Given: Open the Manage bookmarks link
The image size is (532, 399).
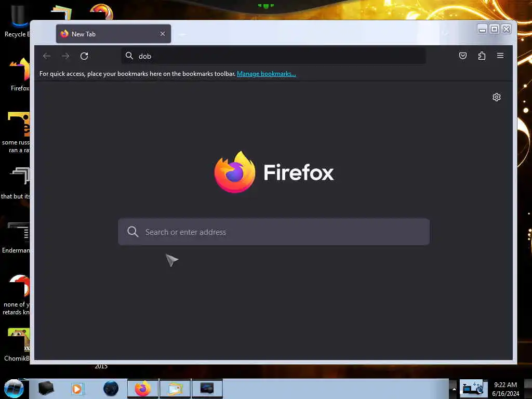Looking at the screenshot, I should coord(267,74).
